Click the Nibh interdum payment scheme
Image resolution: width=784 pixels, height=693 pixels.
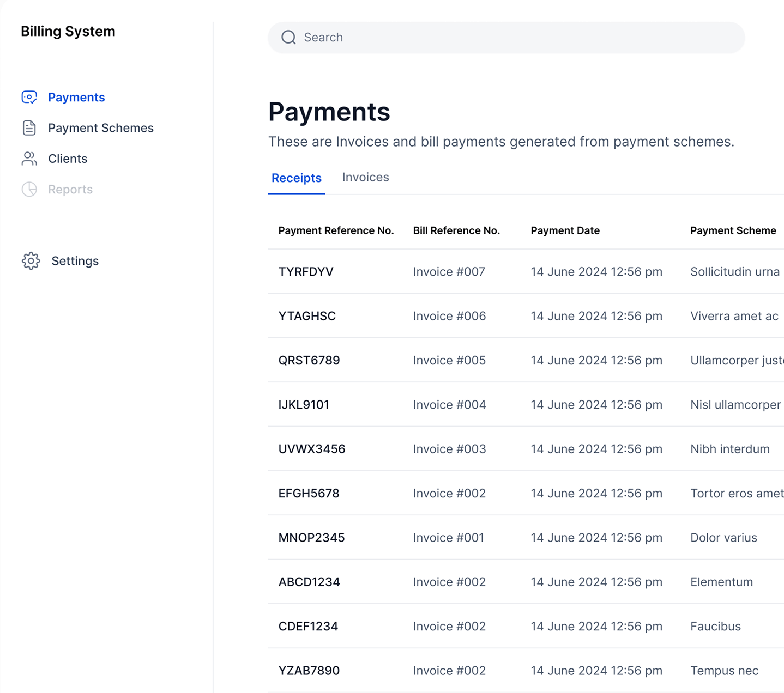729,449
